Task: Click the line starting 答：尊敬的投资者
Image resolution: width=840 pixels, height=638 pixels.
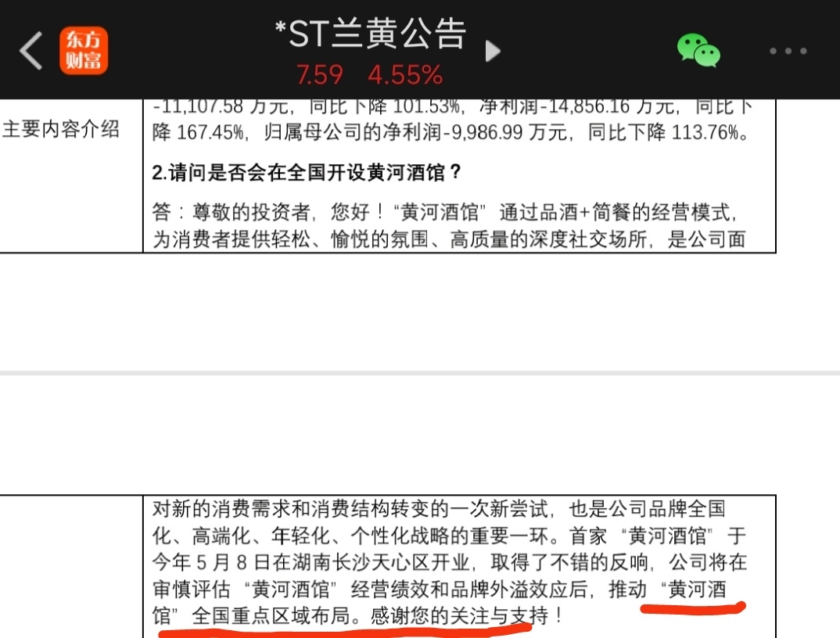Action: tap(445, 212)
